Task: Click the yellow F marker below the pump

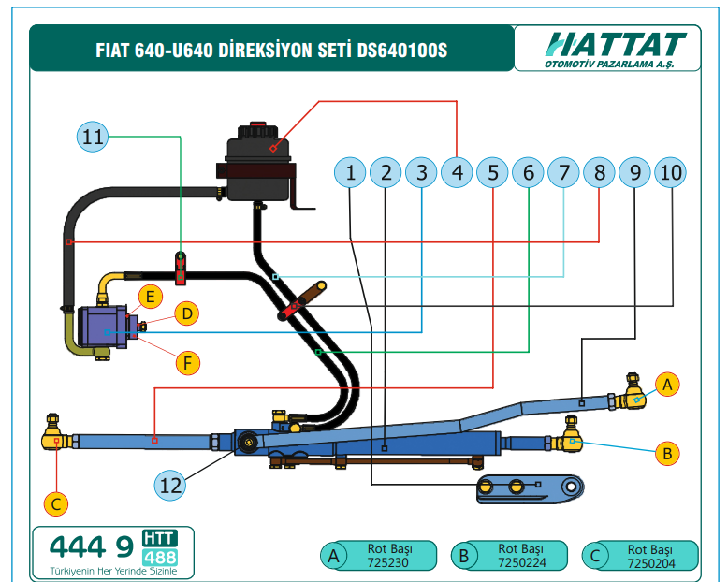Action: click(x=187, y=362)
